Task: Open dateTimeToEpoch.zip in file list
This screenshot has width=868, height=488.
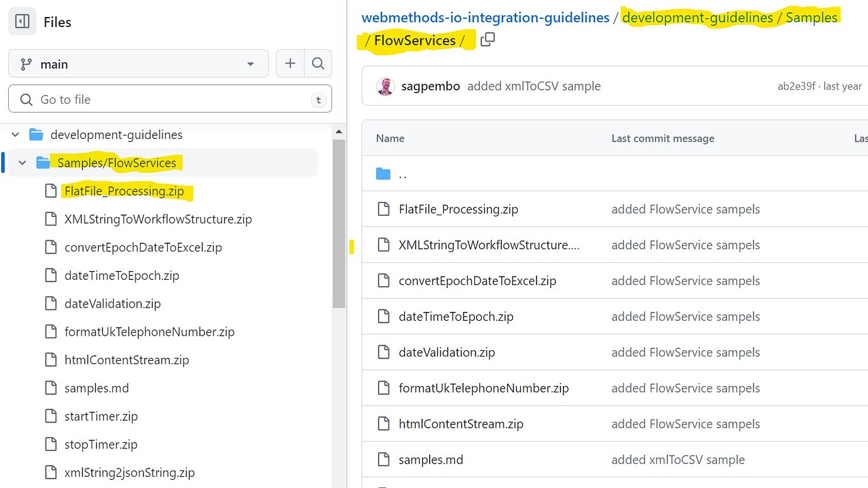Action: click(456, 317)
